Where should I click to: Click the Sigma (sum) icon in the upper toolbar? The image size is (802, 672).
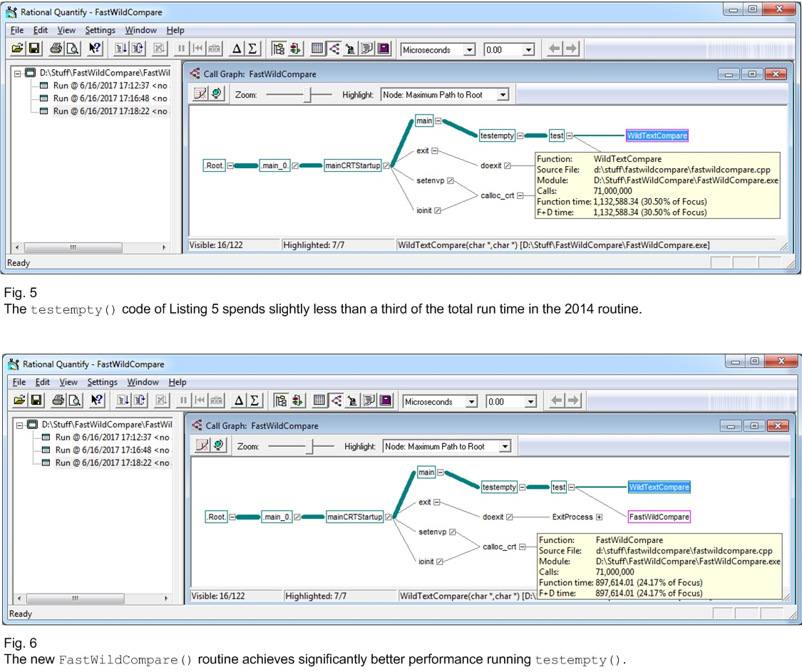(252, 49)
